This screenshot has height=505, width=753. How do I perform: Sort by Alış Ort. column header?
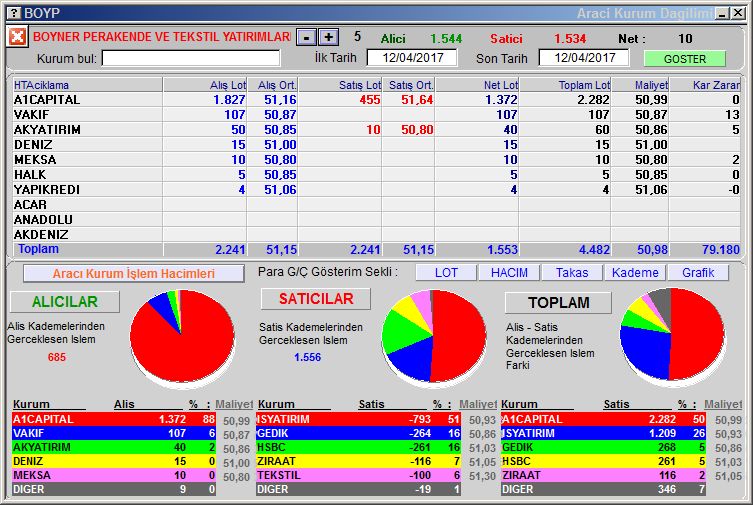(272, 85)
